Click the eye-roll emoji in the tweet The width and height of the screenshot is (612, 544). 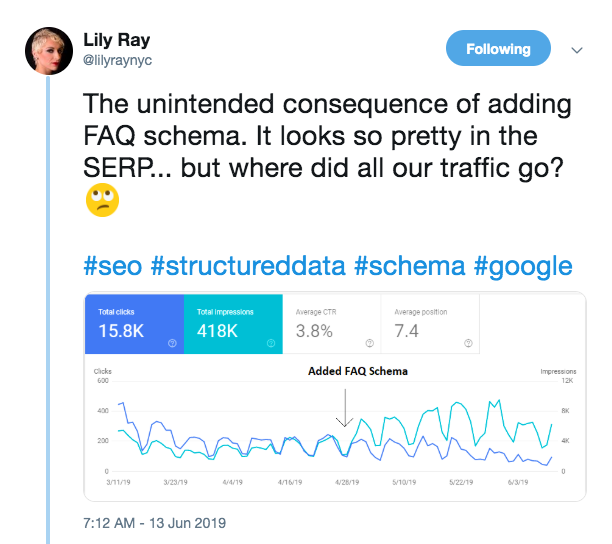coord(103,200)
